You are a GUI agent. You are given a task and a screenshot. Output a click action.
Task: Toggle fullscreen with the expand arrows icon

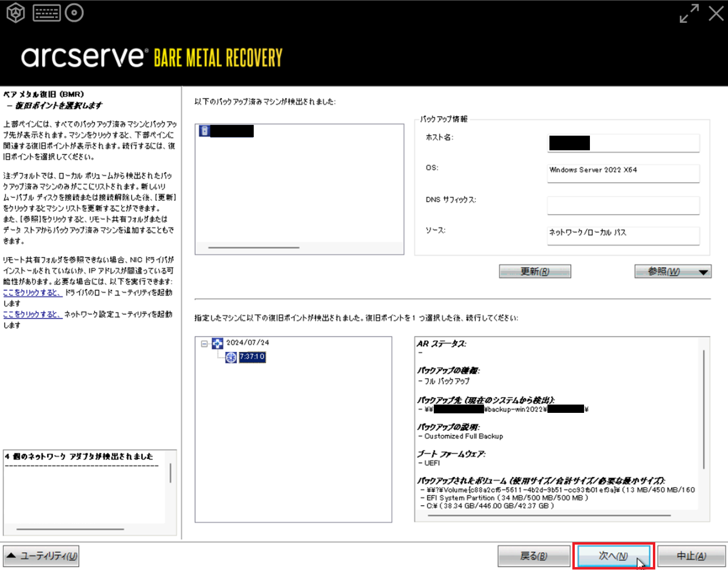click(x=689, y=14)
